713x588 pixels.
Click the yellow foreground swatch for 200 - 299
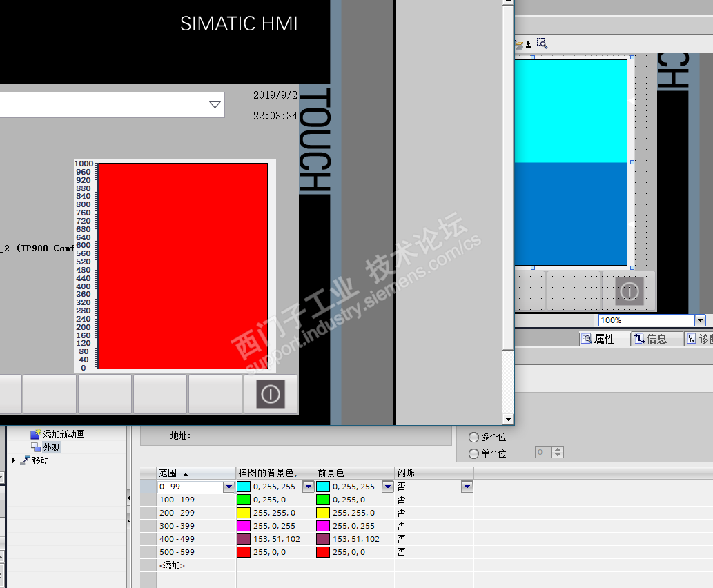(x=323, y=513)
